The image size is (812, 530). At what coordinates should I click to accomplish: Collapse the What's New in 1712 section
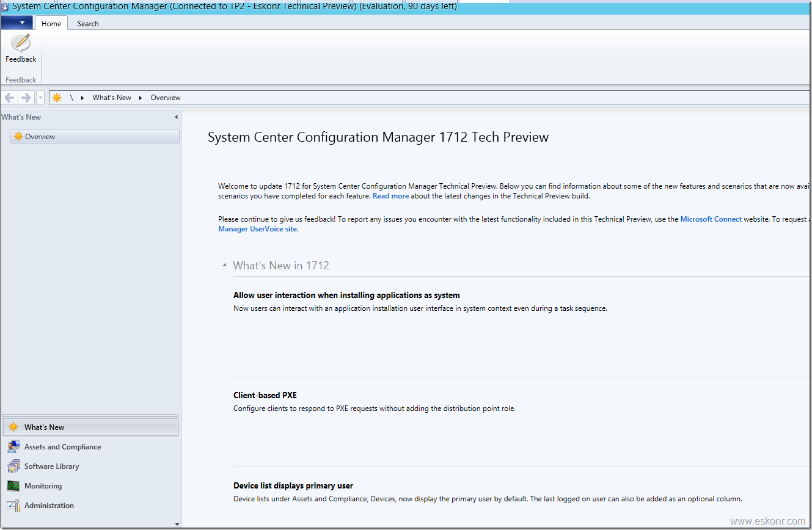[x=224, y=265]
